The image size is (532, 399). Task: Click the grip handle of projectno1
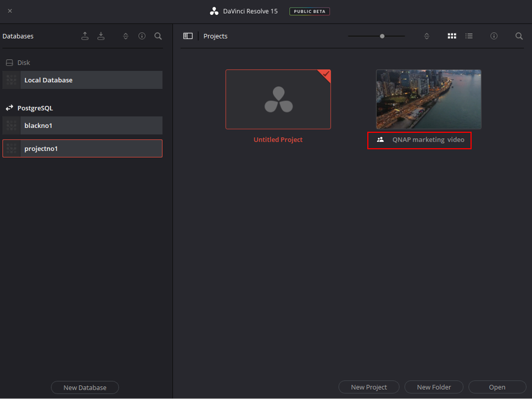coord(11,149)
